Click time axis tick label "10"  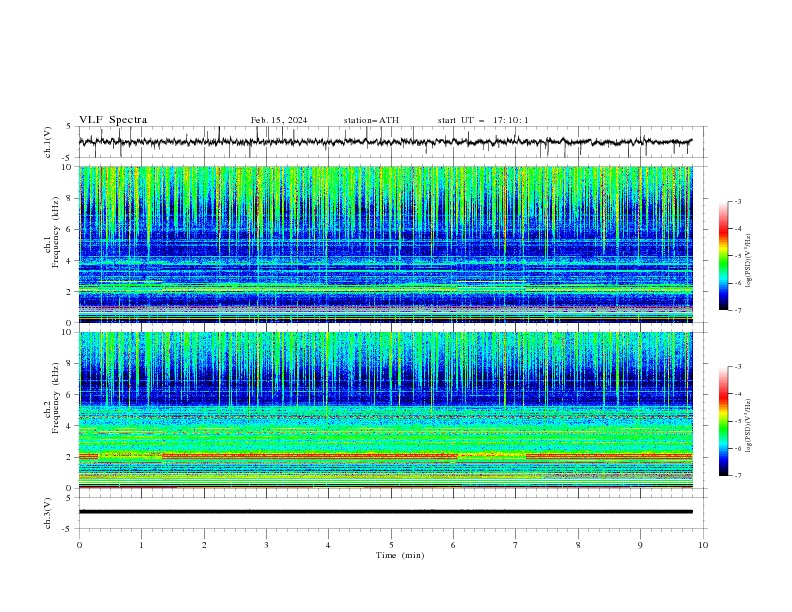[703, 545]
